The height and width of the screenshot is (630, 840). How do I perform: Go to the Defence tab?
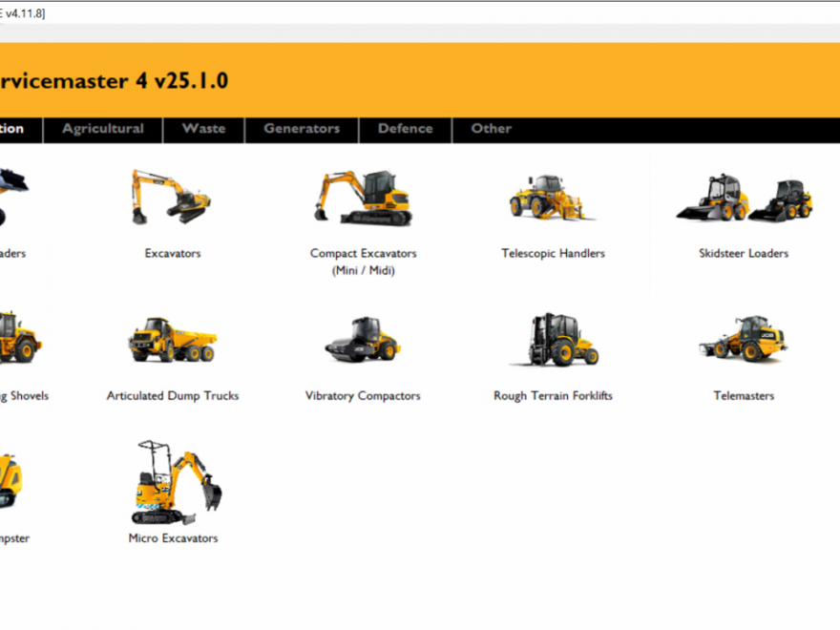click(406, 129)
